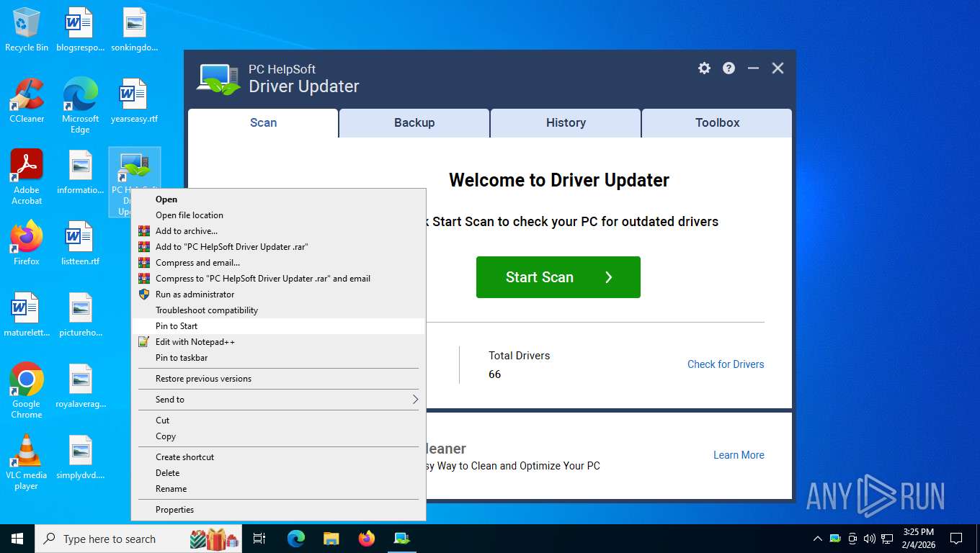Select Run as administrator

click(x=278, y=295)
